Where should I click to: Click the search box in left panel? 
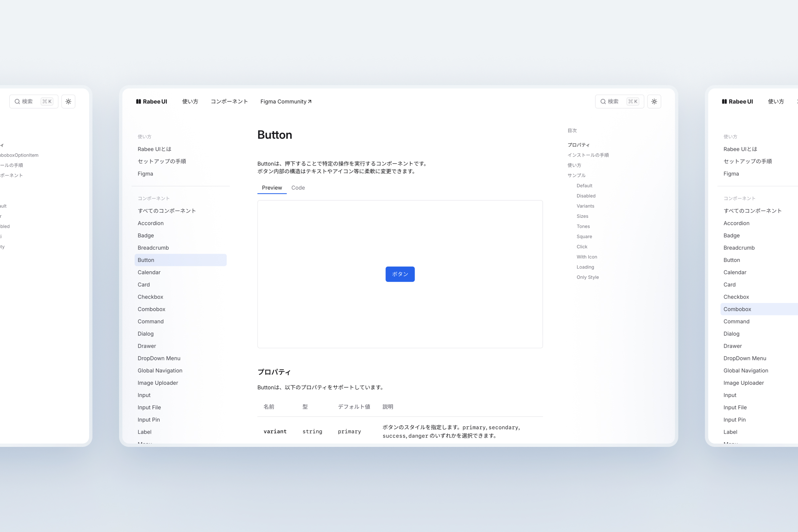coord(33,101)
